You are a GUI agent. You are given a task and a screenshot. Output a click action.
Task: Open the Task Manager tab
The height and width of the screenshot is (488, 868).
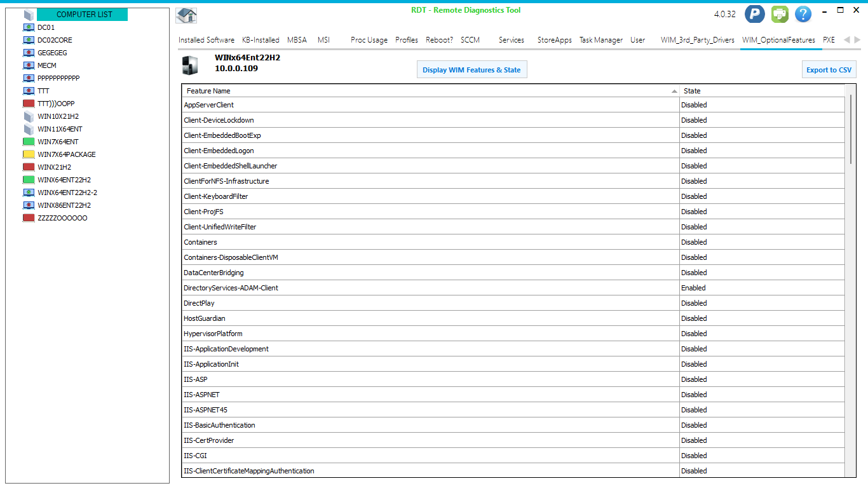[601, 40]
